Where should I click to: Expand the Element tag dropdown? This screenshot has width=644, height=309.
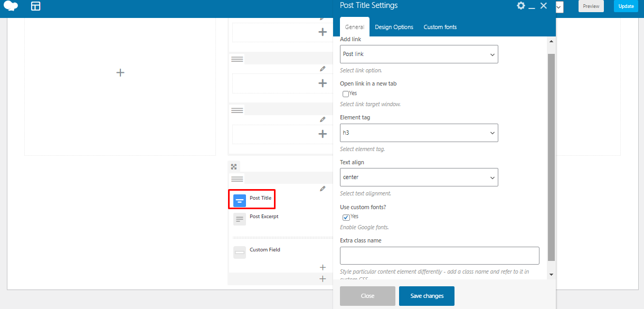(419, 133)
